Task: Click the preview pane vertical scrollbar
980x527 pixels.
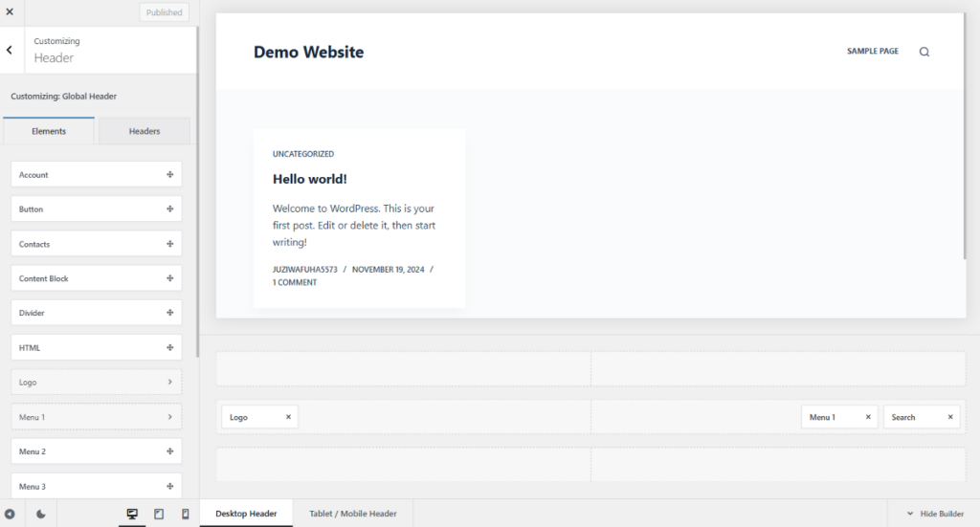Action: coord(966,136)
